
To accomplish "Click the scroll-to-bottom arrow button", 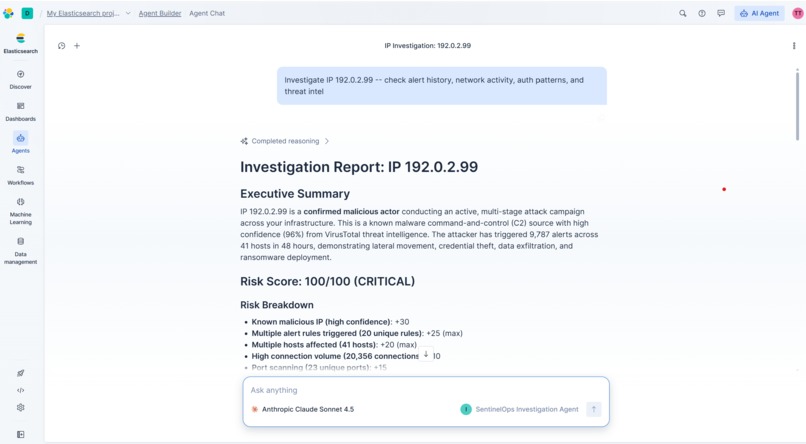I will point(426,355).
